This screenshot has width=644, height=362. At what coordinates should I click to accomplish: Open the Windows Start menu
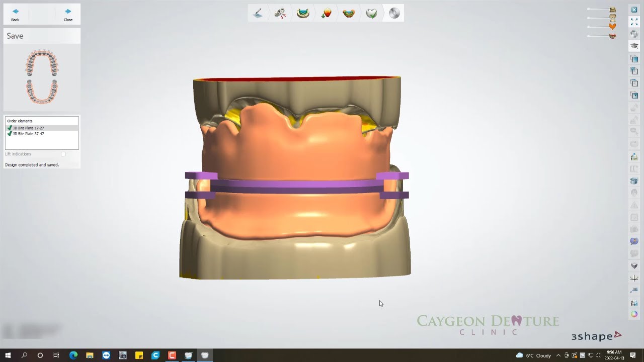click(x=8, y=355)
